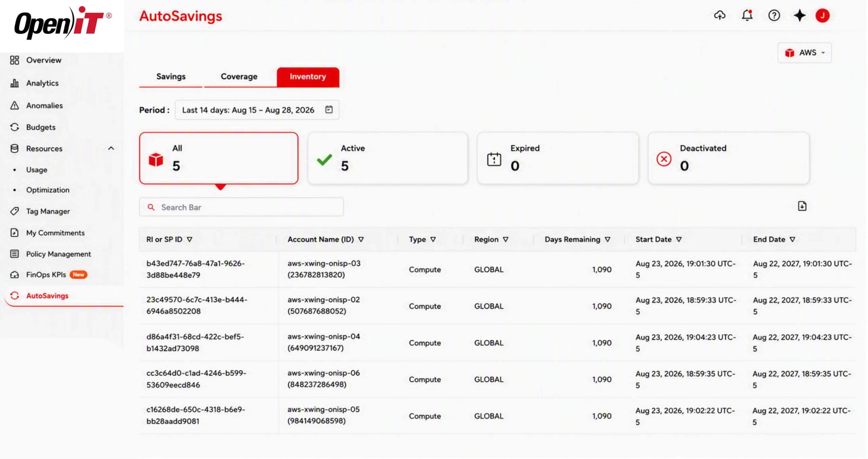Click the My Commitments document icon
The height and width of the screenshot is (459, 868).
coord(14,233)
